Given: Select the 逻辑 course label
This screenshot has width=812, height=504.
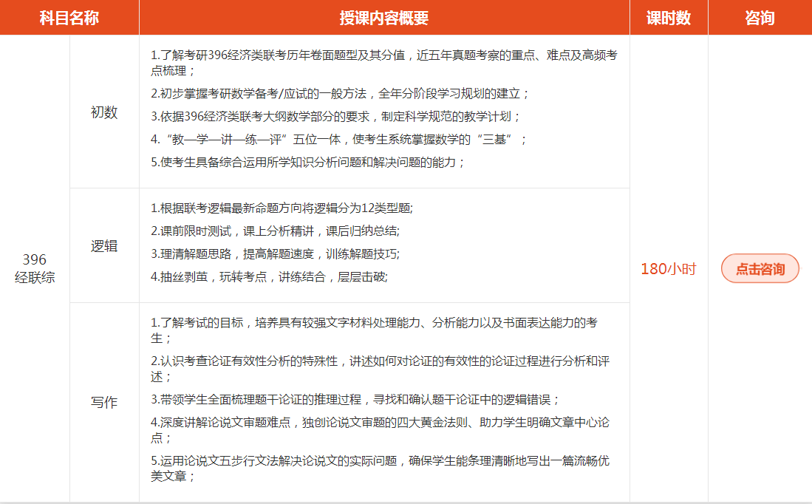Looking at the screenshot, I should point(104,246).
